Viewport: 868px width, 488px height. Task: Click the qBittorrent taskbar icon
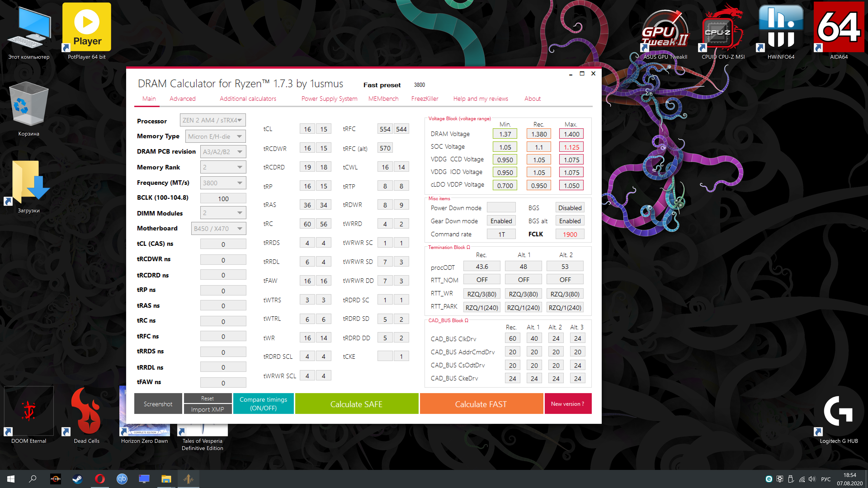pos(122,479)
